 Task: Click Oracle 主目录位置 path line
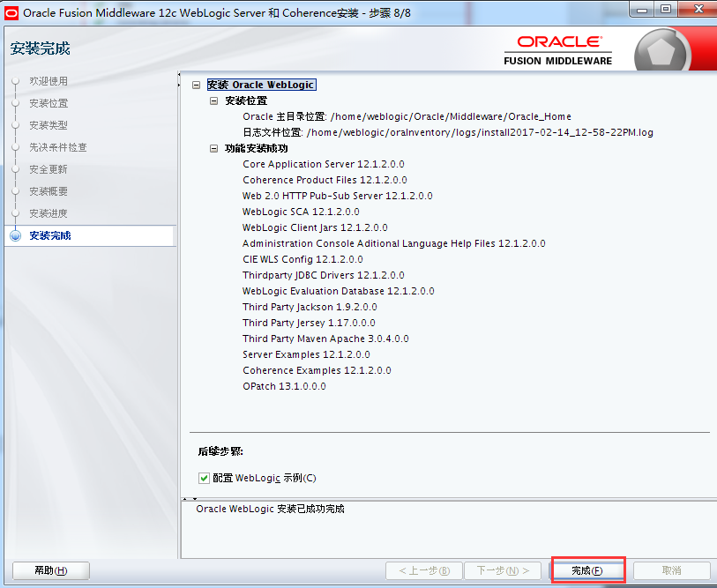point(407,116)
